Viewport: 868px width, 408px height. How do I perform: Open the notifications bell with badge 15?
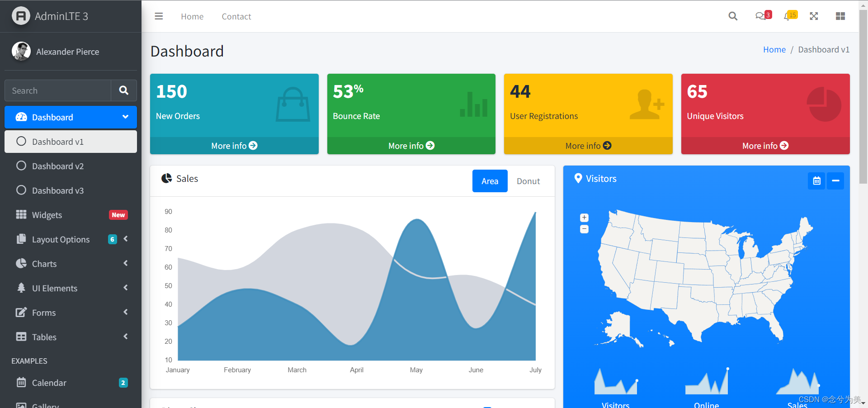(790, 16)
